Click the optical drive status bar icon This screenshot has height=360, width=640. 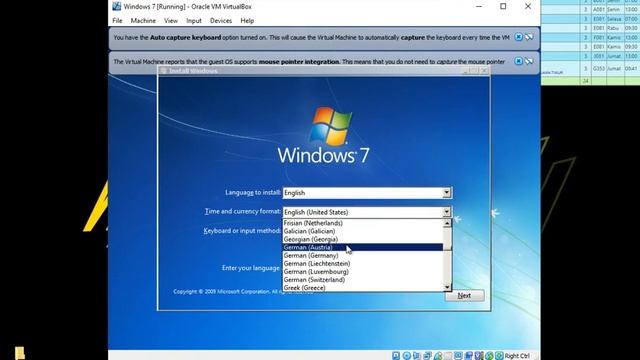tap(407, 356)
